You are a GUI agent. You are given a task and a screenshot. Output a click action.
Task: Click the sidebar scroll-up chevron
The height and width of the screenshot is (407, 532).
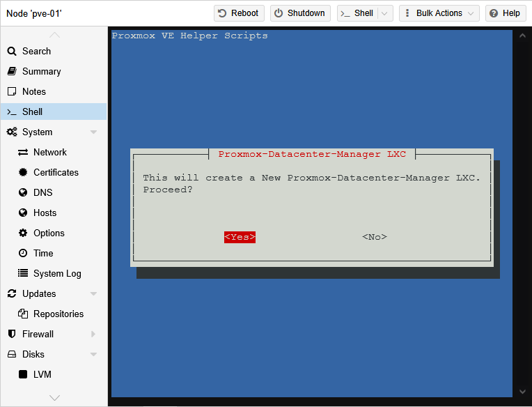coord(54,35)
